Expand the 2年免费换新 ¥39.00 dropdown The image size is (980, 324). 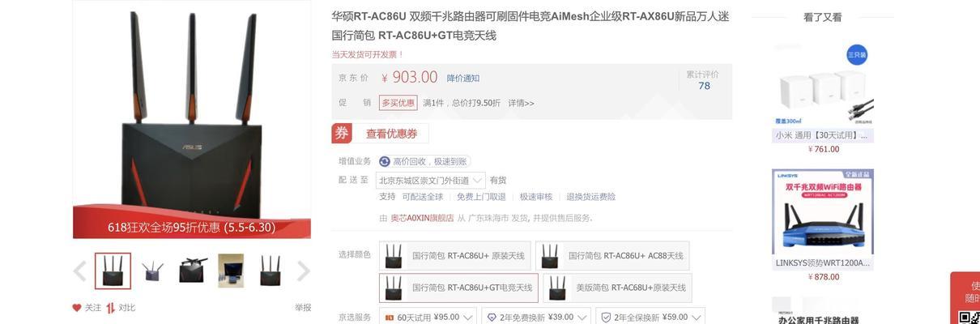tap(536, 318)
